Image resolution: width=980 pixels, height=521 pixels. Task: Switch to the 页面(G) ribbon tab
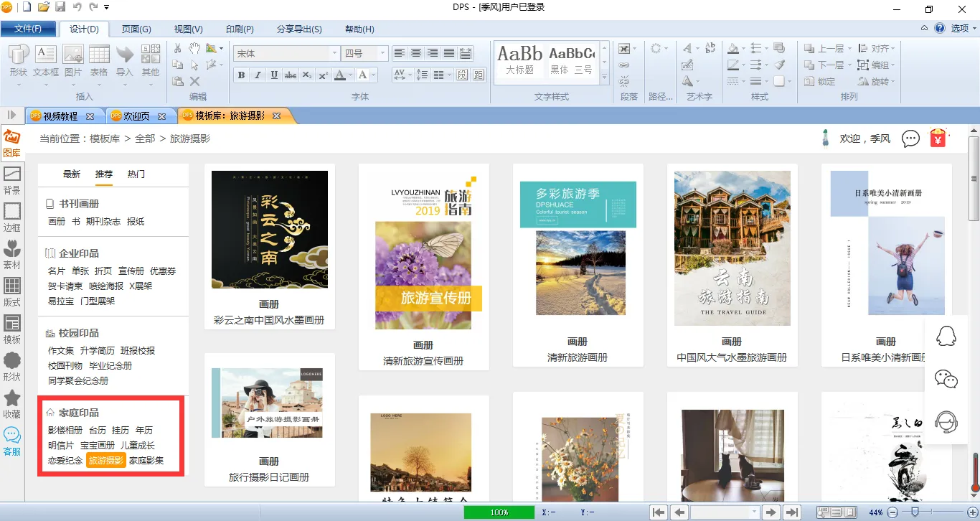[x=136, y=29]
